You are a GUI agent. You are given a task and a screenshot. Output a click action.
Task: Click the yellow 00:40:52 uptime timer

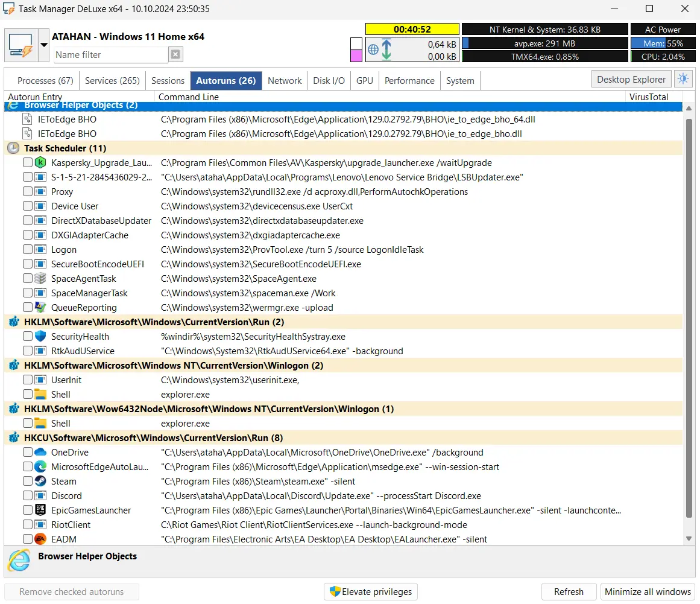coord(412,30)
